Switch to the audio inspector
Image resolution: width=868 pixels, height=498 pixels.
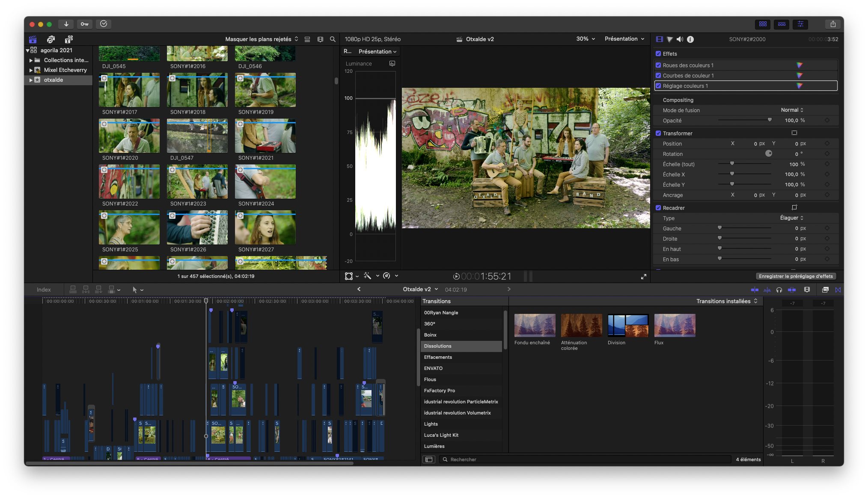[680, 39]
